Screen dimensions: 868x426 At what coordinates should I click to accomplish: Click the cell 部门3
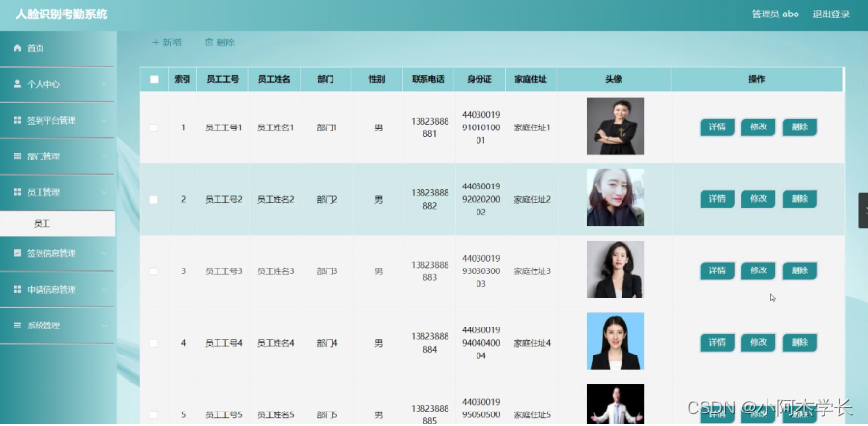[327, 271]
